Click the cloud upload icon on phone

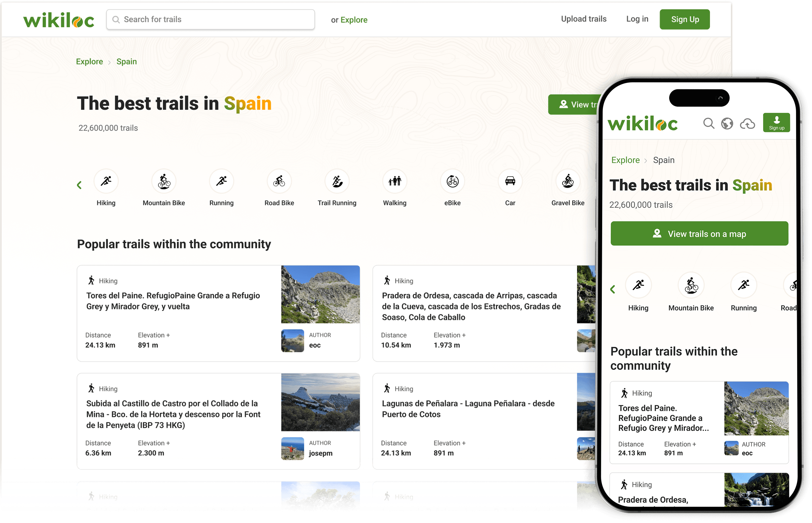[747, 123]
